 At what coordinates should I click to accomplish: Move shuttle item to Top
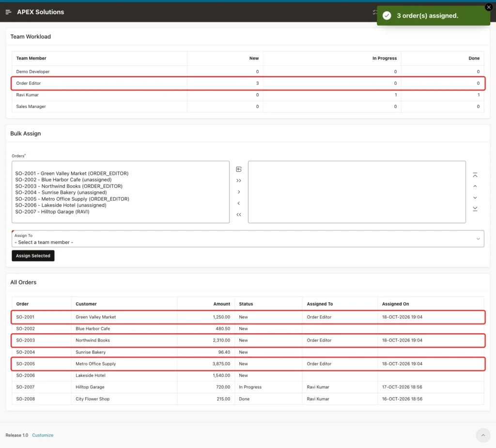click(x=475, y=175)
